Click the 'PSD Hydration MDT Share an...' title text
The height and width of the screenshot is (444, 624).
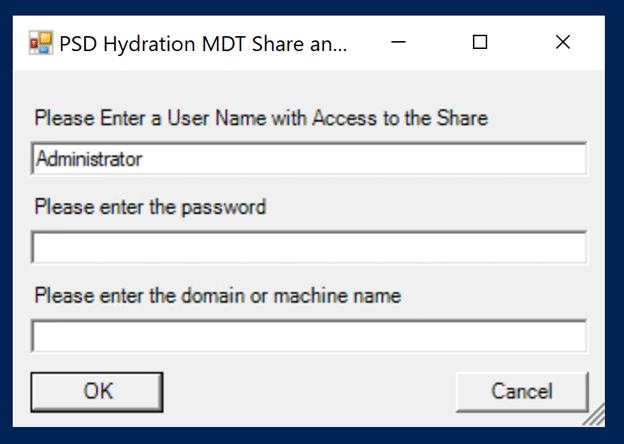(x=203, y=44)
